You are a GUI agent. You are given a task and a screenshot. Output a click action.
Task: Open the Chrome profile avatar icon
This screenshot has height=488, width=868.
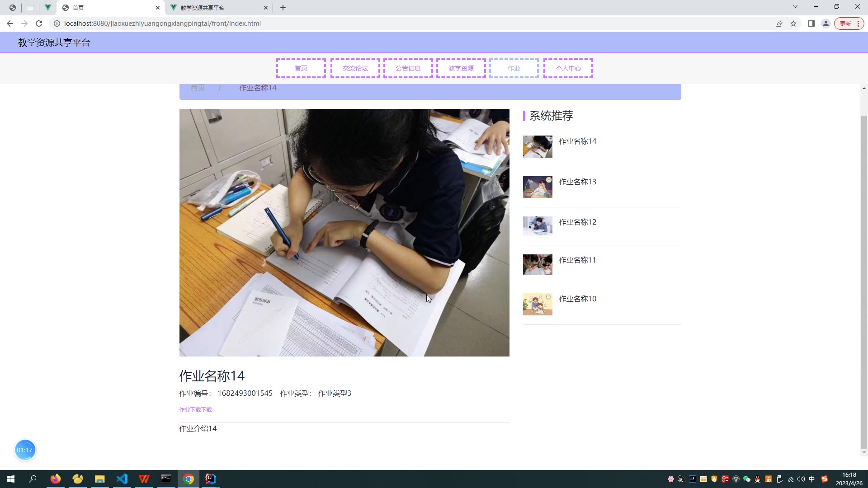(826, 23)
